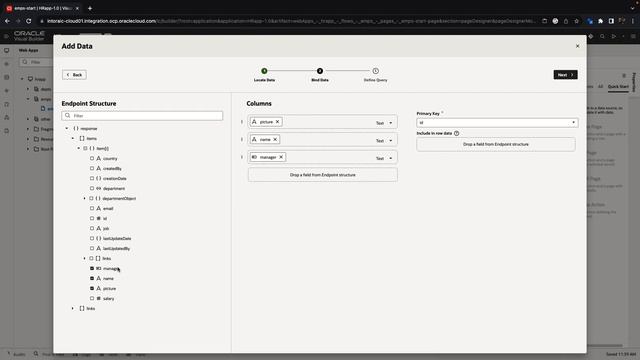
Task: Expand the departmentObject node
Action: click(x=84, y=198)
